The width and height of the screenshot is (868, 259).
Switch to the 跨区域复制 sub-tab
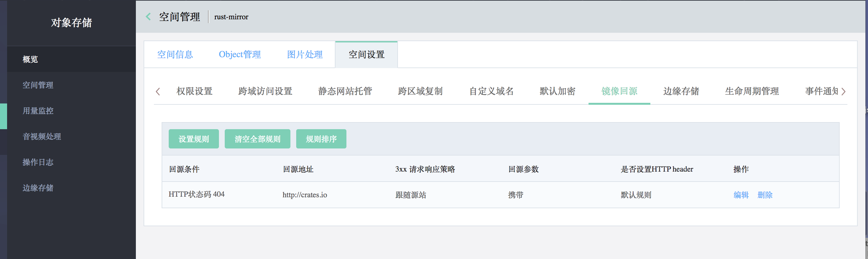pos(420,91)
